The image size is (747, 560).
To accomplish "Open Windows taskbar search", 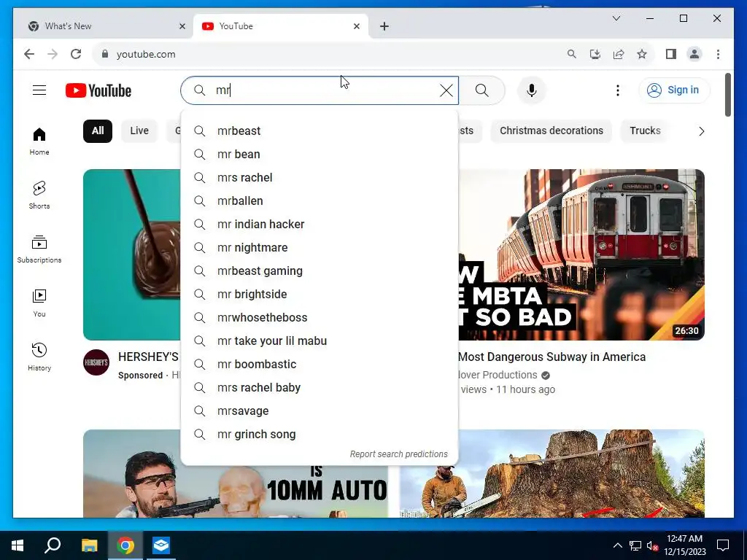I will (53, 545).
